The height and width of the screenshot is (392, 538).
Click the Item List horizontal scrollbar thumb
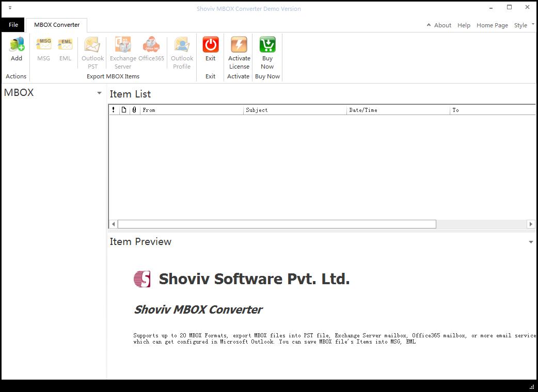point(277,224)
